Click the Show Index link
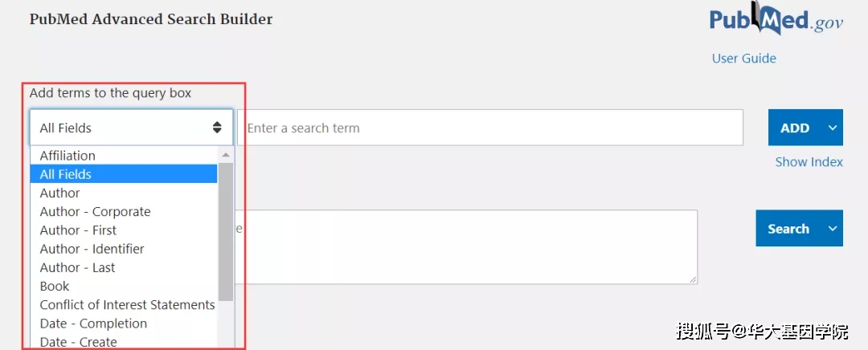The image size is (868, 350). 809,162
